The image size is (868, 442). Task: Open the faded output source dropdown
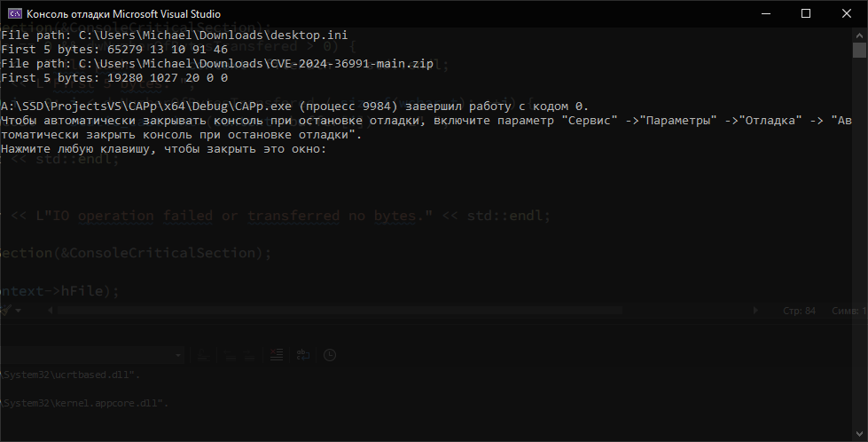click(x=92, y=355)
